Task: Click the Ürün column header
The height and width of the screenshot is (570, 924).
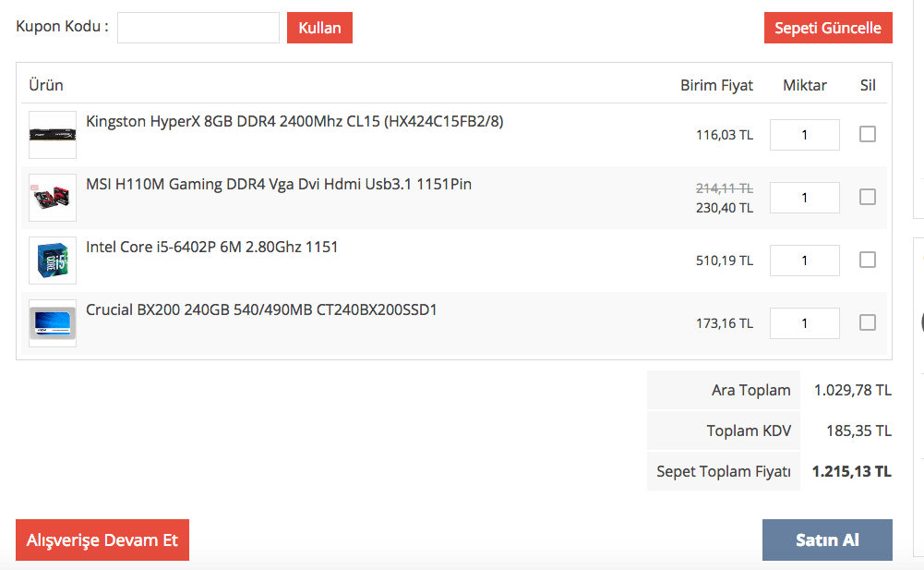Action: click(x=46, y=86)
